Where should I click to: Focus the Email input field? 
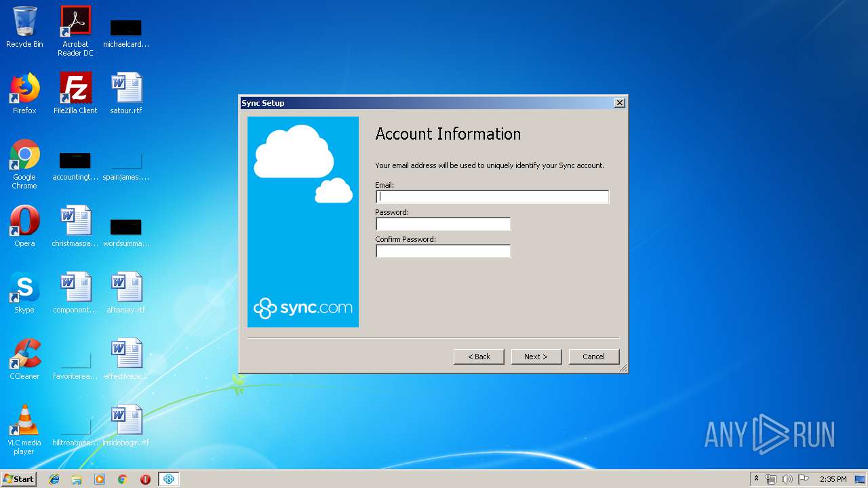tap(492, 197)
